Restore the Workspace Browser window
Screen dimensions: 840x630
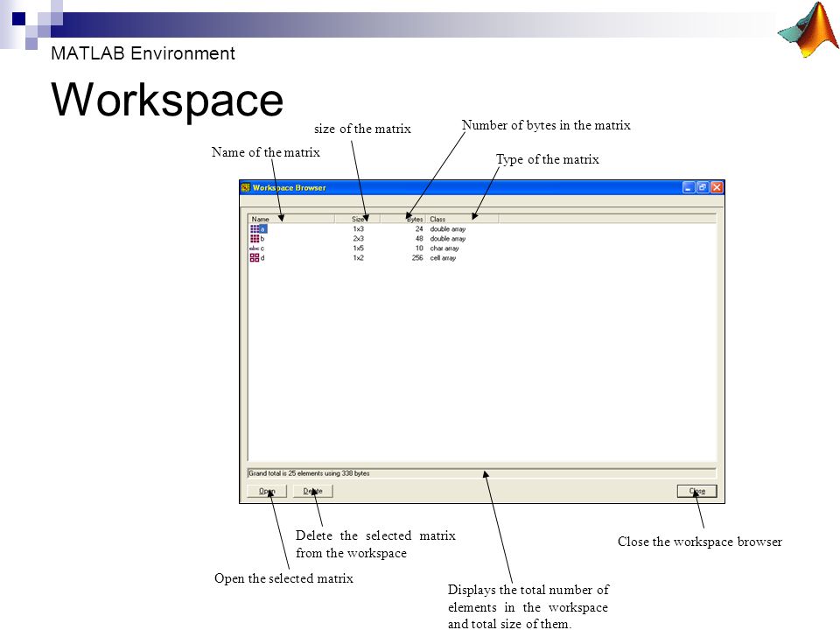pos(703,187)
